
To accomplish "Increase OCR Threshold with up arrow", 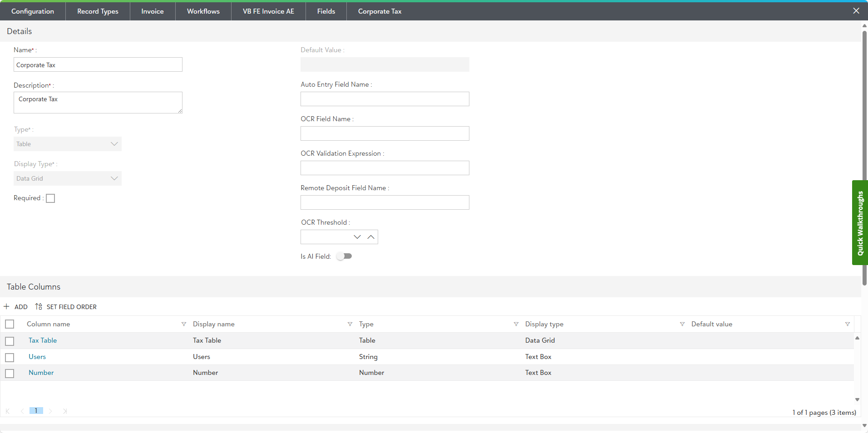I will 371,237.
